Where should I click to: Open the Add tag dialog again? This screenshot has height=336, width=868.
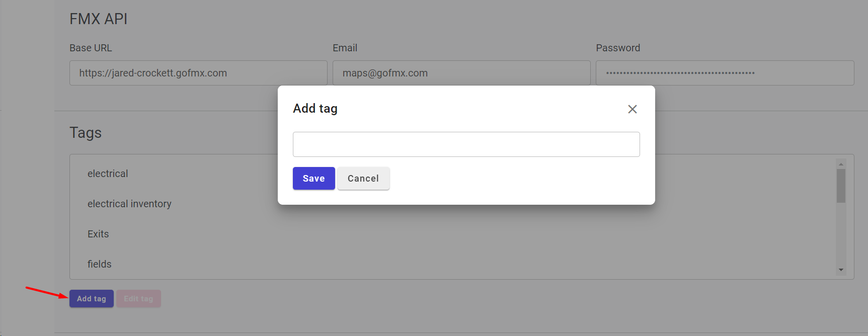coord(91,298)
